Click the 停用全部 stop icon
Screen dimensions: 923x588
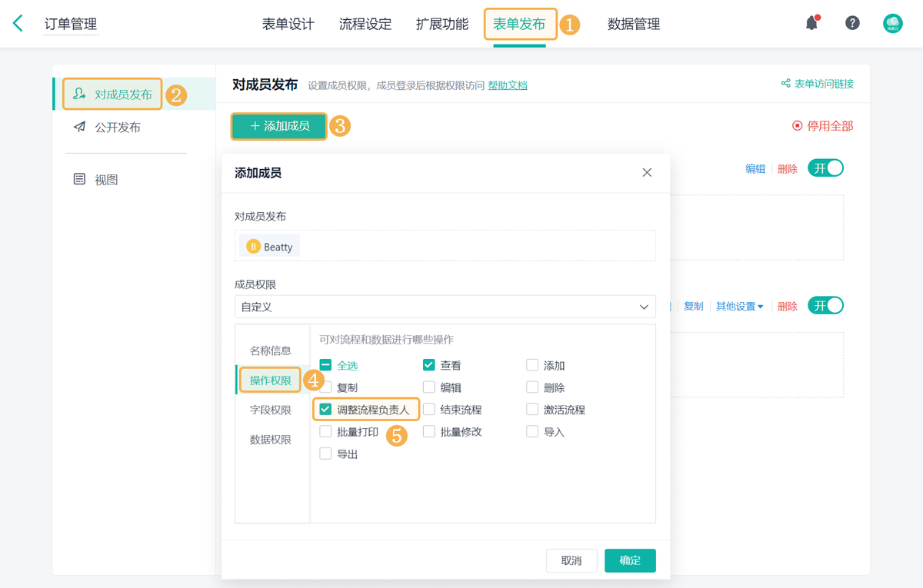[797, 126]
